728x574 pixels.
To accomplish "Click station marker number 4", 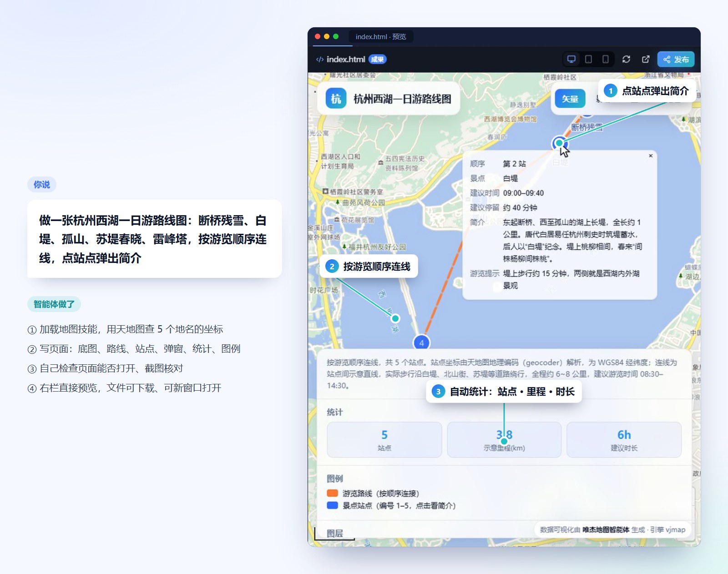I will pos(421,342).
